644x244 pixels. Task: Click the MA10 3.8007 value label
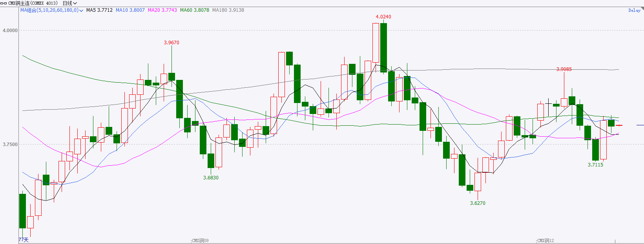(x=130, y=10)
